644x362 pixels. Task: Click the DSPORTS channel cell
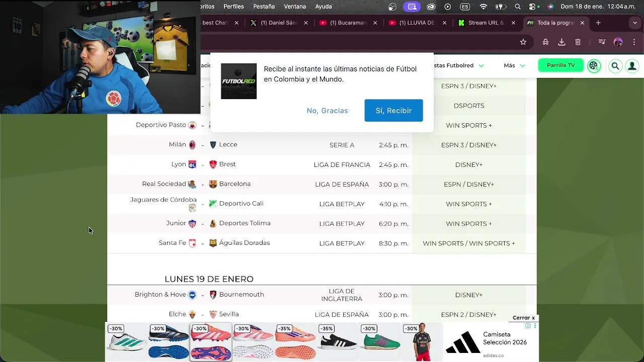click(x=469, y=106)
